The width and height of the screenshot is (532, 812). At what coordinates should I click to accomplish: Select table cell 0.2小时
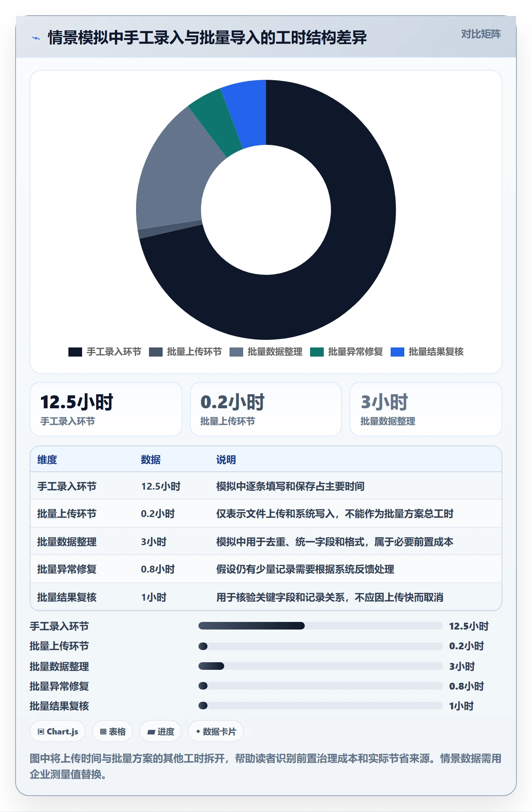point(158,514)
